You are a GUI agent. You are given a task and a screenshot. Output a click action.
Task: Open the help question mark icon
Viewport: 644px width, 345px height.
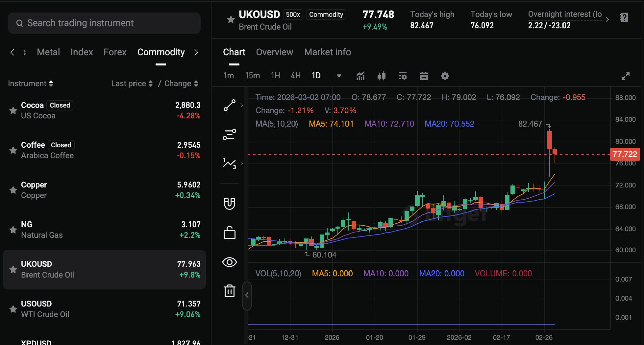tap(624, 18)
